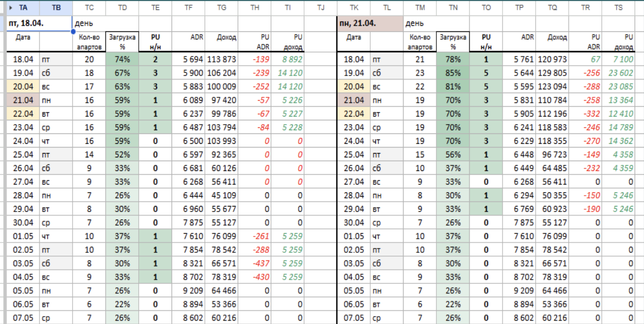Select column header TM
The width and height of the screenshot is (644, 324).
point(419,7)
